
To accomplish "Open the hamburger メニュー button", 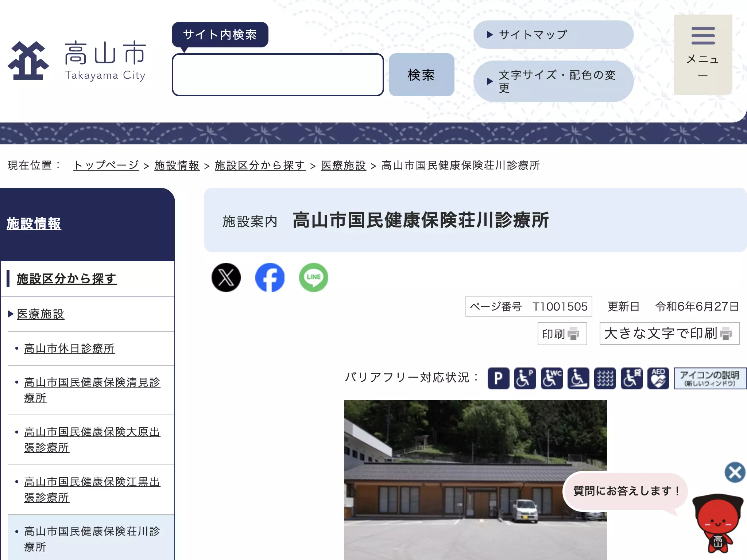I will [703, 55].
